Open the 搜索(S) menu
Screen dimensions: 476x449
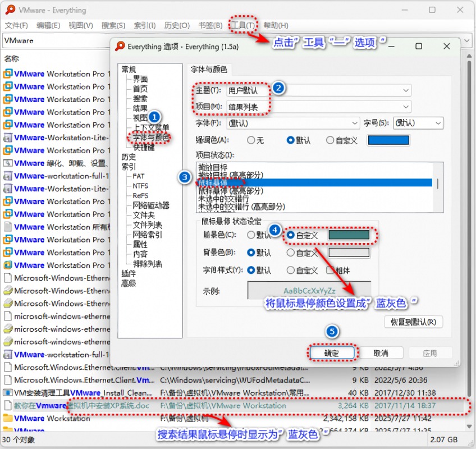(x=113, y=25)
